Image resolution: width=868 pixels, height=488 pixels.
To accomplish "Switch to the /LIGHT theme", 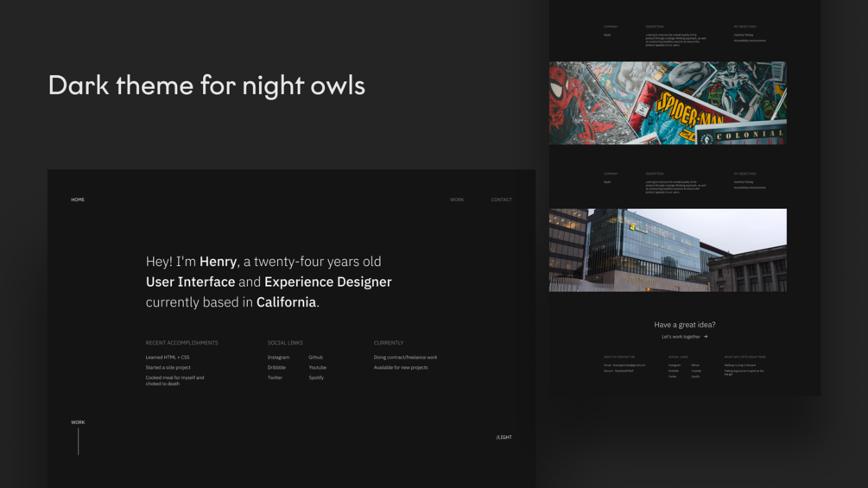I will (504, 437).
